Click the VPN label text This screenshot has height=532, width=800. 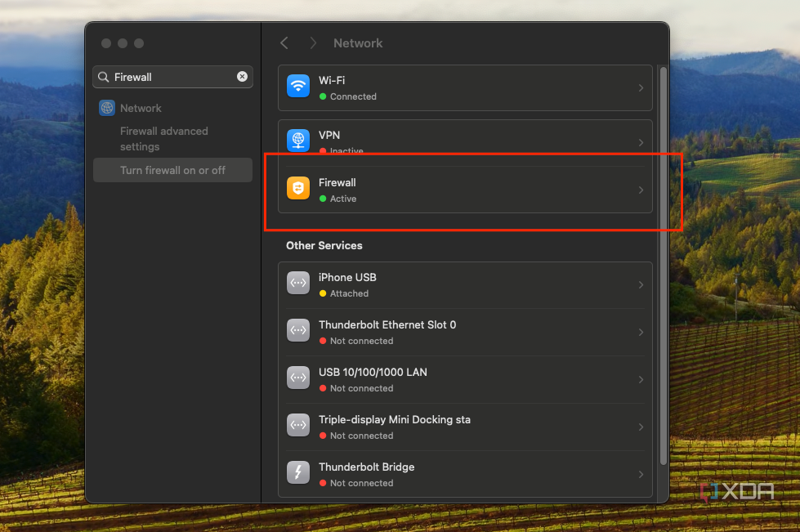point(329,135)
